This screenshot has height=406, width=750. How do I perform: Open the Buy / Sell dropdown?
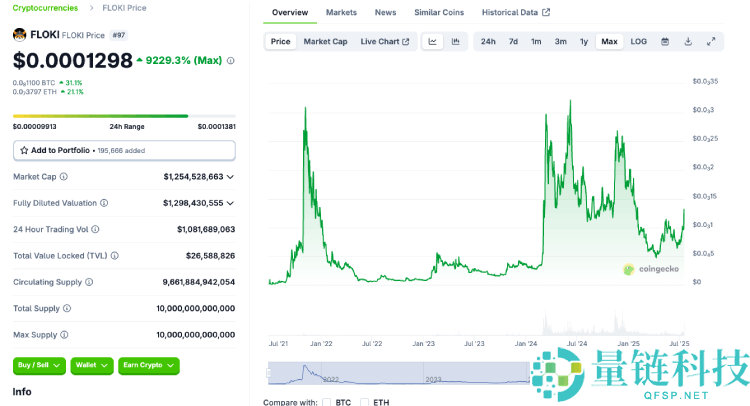point(39,366)
